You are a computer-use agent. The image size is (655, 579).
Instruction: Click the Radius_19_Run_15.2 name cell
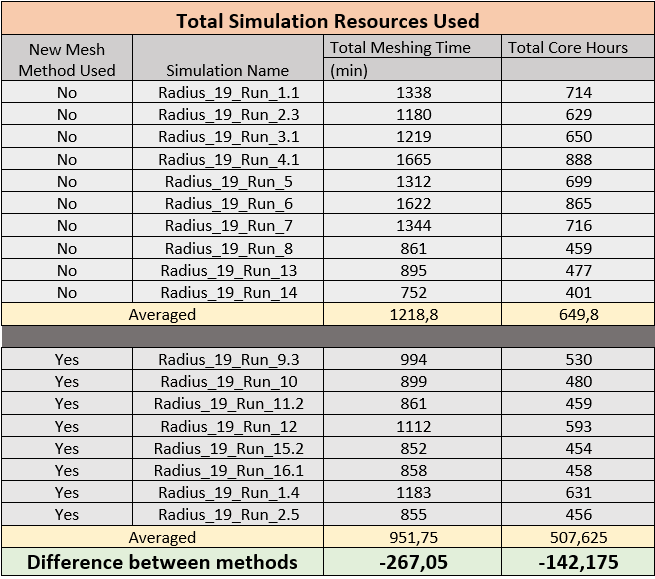coord(228,448)
